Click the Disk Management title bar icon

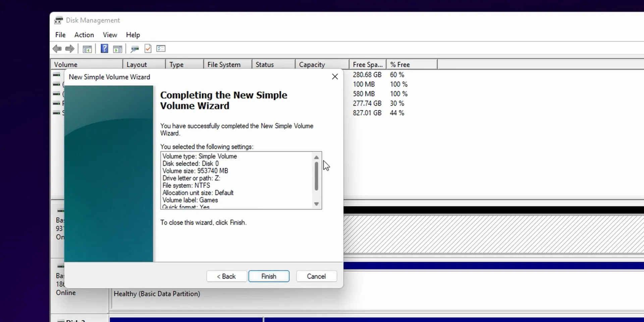coord(59,20)
